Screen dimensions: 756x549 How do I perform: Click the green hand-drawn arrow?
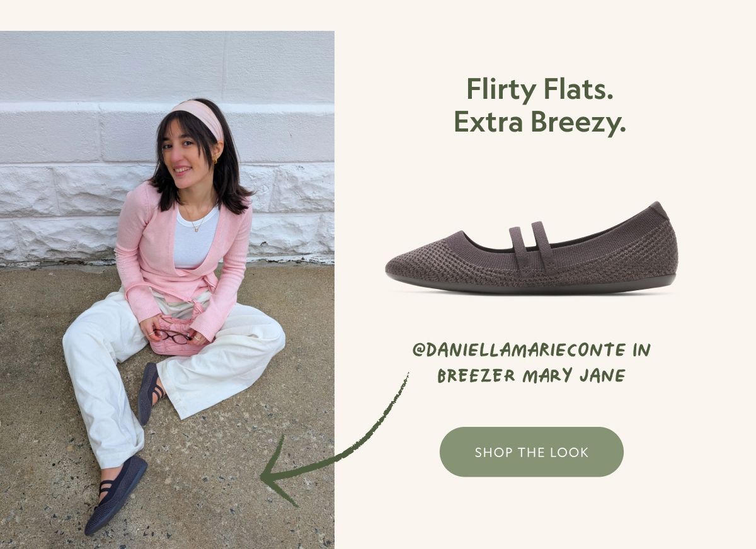pos(334,441)
